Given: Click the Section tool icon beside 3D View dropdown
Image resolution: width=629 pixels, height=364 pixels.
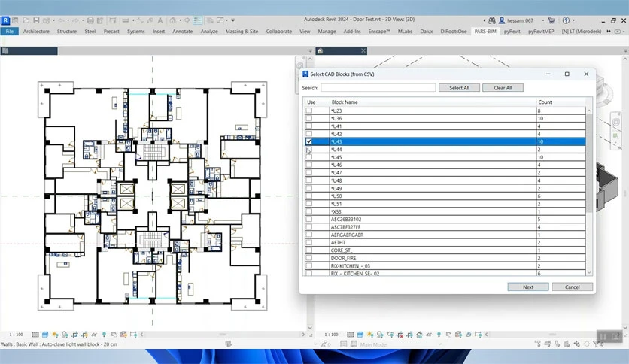Looking at the screenshot, I should coord(187,20).
